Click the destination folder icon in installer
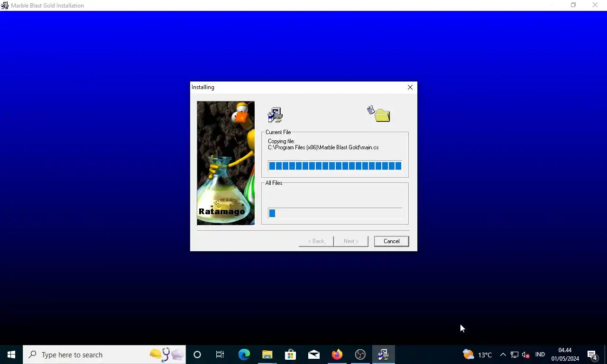Viewport: 607px width, 364px height. (x=379, y=114)
